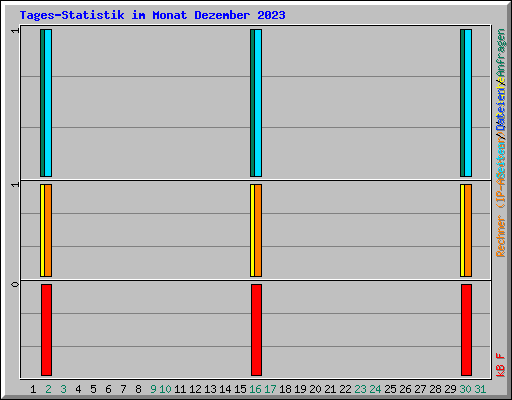The height and width of the screenshot is (400, 512).
Task: Click the green x-axis day label "16"
Action: click(255, 389)
